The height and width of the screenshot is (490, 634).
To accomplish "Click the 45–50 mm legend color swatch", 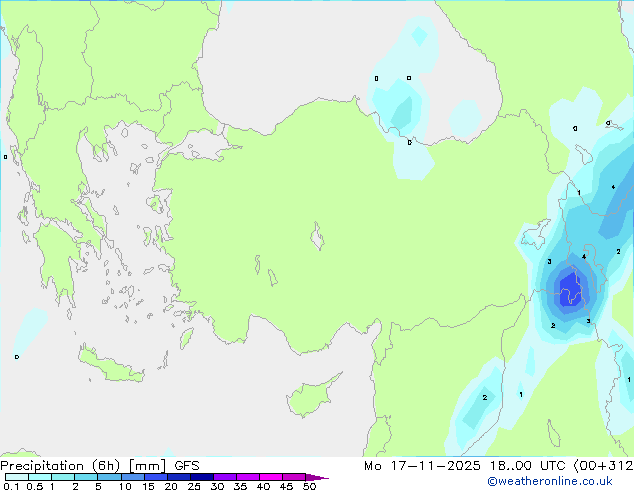I will pos(294,477).
